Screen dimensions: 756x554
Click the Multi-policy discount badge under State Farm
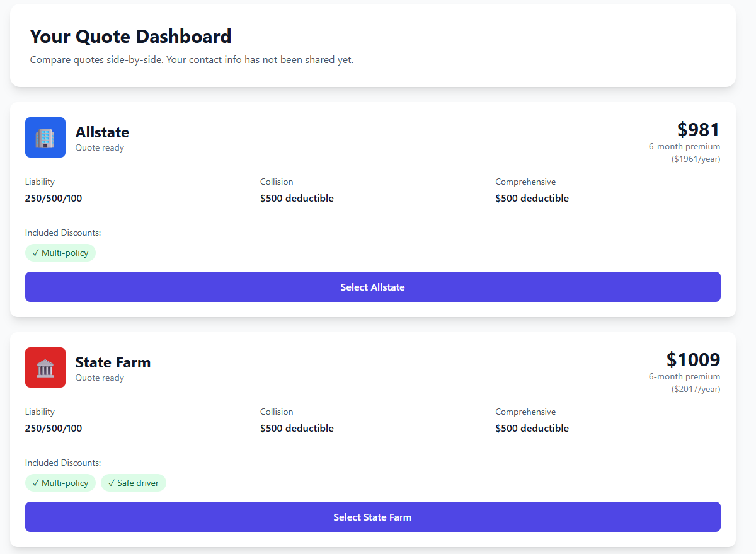click(60, 483)
